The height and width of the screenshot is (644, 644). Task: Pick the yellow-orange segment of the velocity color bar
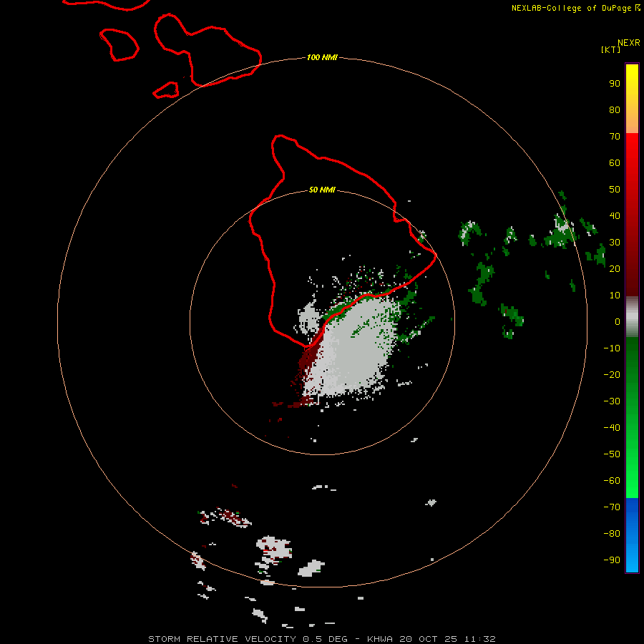(x=632, y=99)
